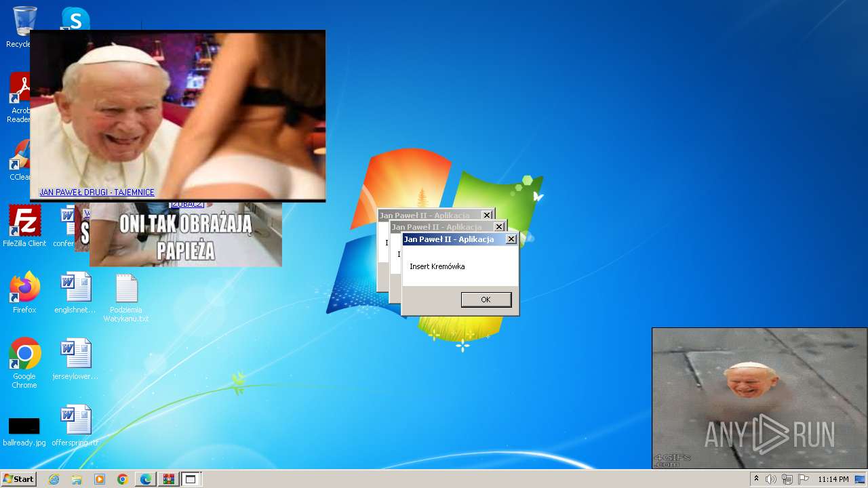Switch to the Edge taskbar button
This screenshot has height=488, width=868.
[146, 479]
